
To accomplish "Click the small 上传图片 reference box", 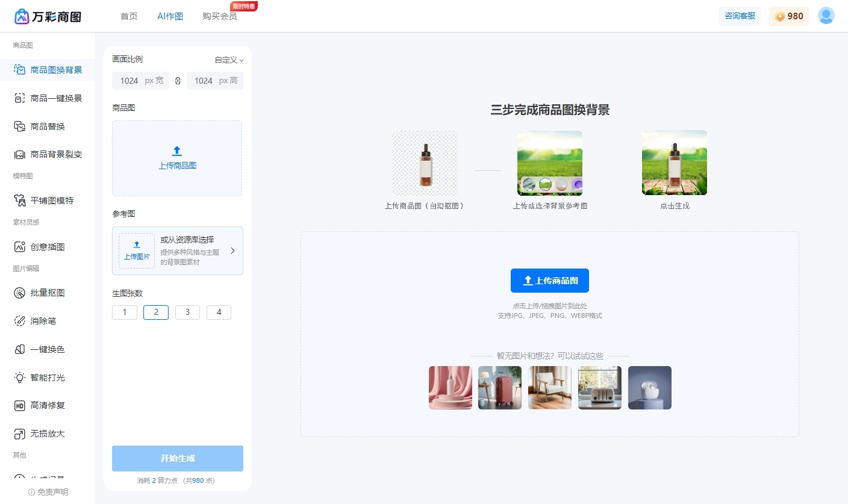I will (x=137, y=250).
